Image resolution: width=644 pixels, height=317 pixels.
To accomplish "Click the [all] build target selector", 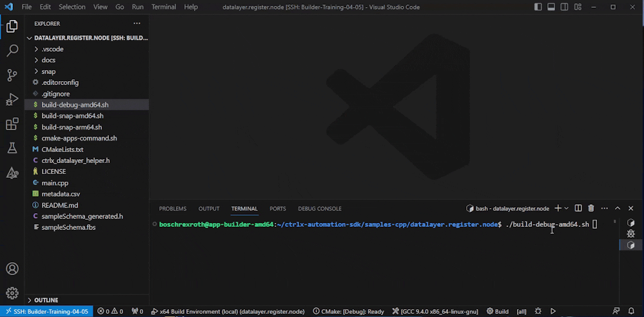I will point(522,311).
